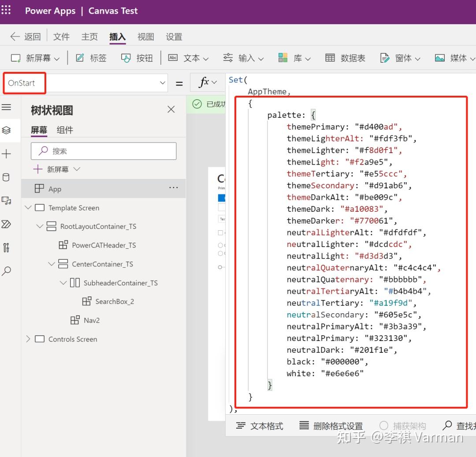The width and height of the screenshot is (476, 457).
Task: Open the fx formula icon dropdown
Action: [207, 82]
